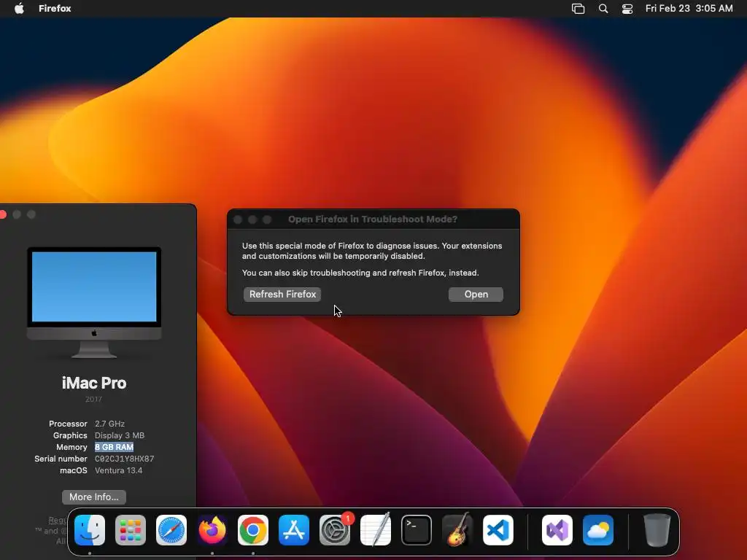Open Finder from the Dock
The image size is (747, 560).
pyautogui.click(x=90, y=530)
